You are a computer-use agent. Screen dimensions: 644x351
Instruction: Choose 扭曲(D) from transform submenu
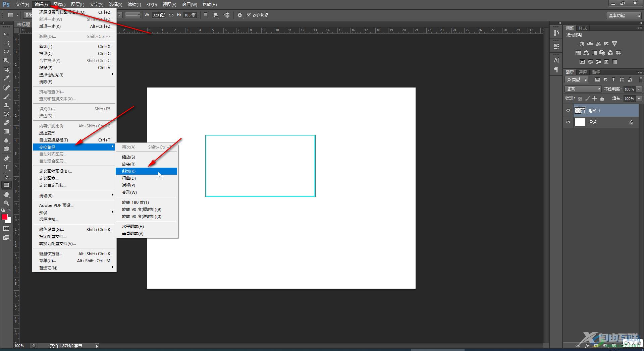click(147, 178)
